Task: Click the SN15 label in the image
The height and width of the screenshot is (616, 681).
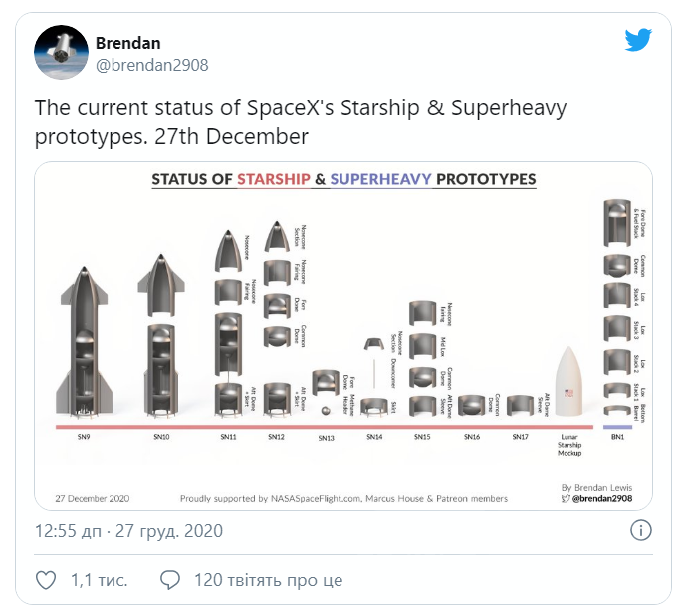Action: pyautogui.click(x=422, y=437)
